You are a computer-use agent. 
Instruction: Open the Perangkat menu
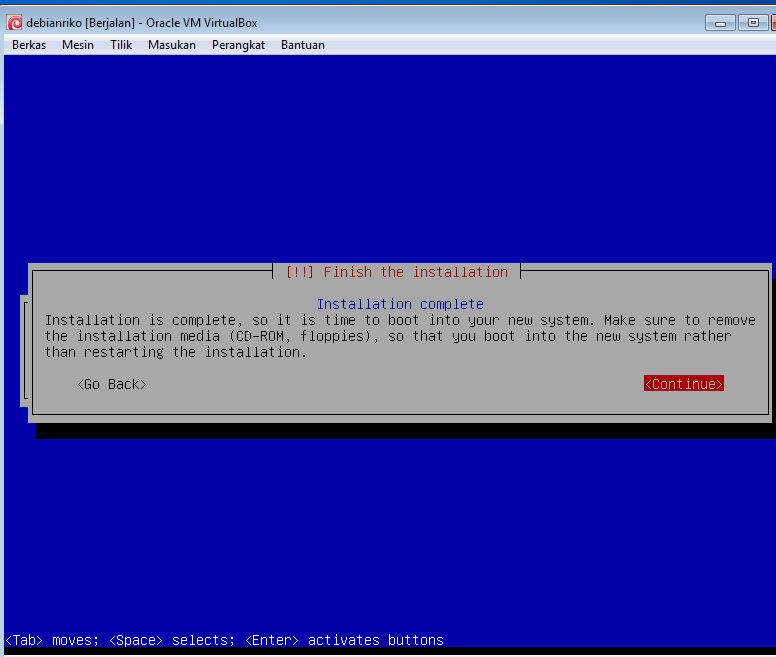click(x=238, y=45)
